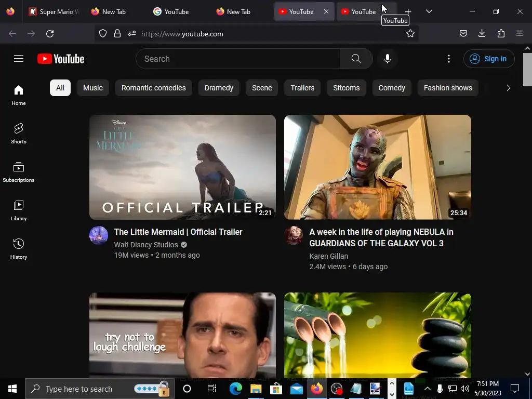Screen dimensions: 532x399
Task: Open site permissions icon in address bar
Action: click(x=132, y=33)
